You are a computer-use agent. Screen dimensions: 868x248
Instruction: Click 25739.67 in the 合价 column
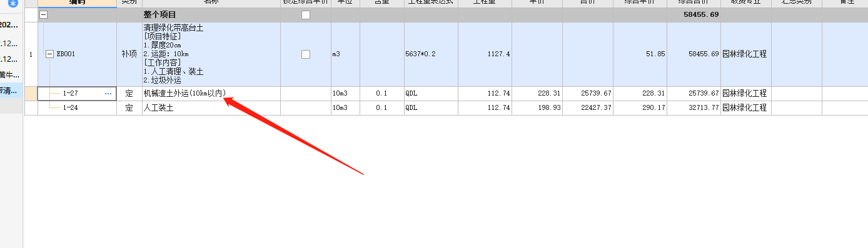pos(596,94)
